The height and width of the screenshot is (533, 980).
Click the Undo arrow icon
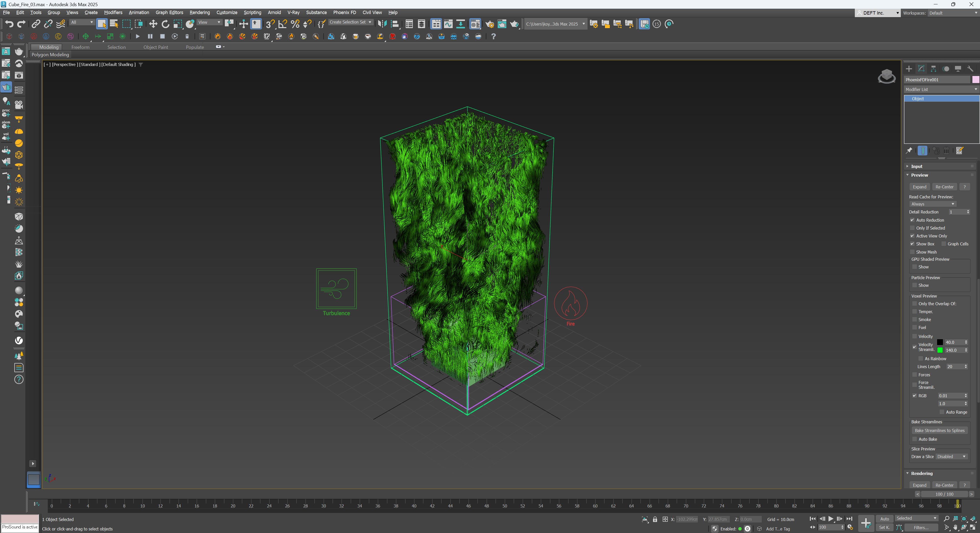click(x=9, y=24)
